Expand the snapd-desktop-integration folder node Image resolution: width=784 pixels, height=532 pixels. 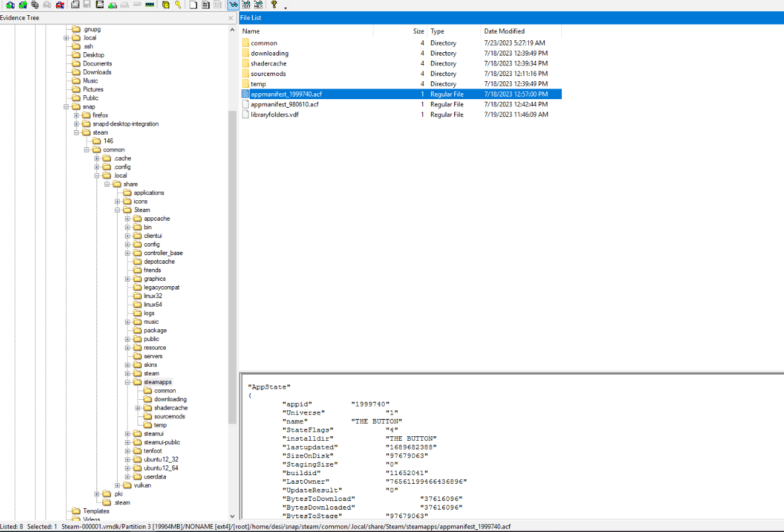pos(77,124)
